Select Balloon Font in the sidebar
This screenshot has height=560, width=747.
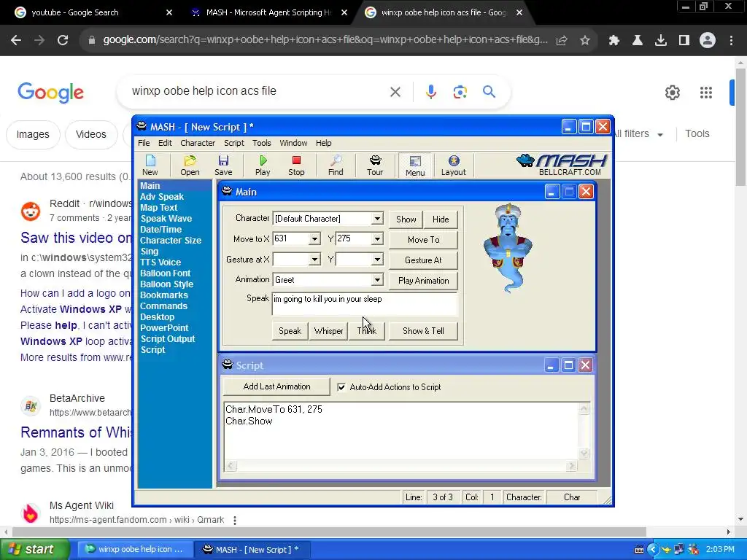[x=165, y=273]
